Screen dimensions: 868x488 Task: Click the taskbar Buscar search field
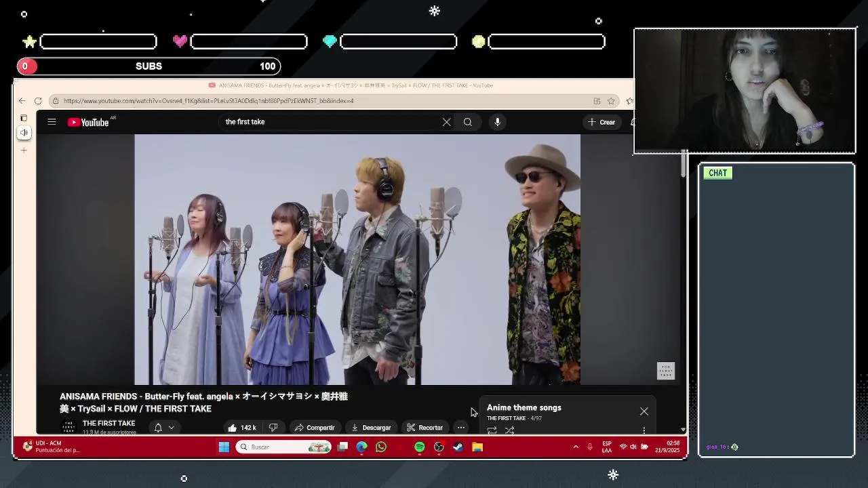pos(283,447)
